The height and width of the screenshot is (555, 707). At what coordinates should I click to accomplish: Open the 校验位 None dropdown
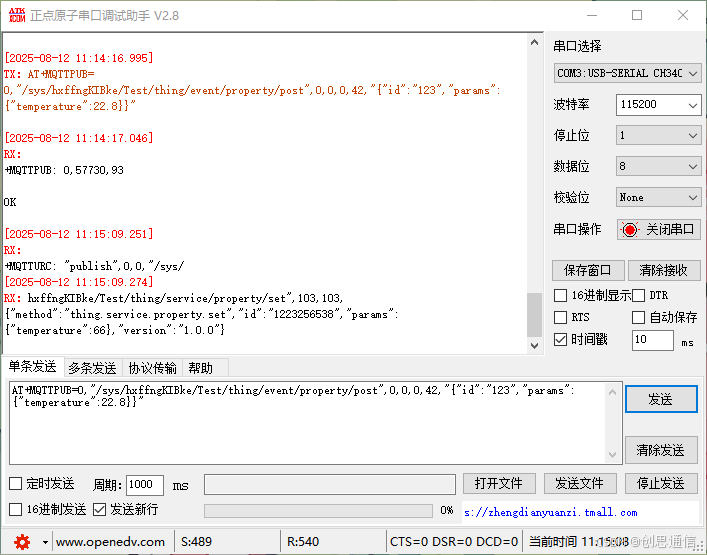(x=658, y=197)
